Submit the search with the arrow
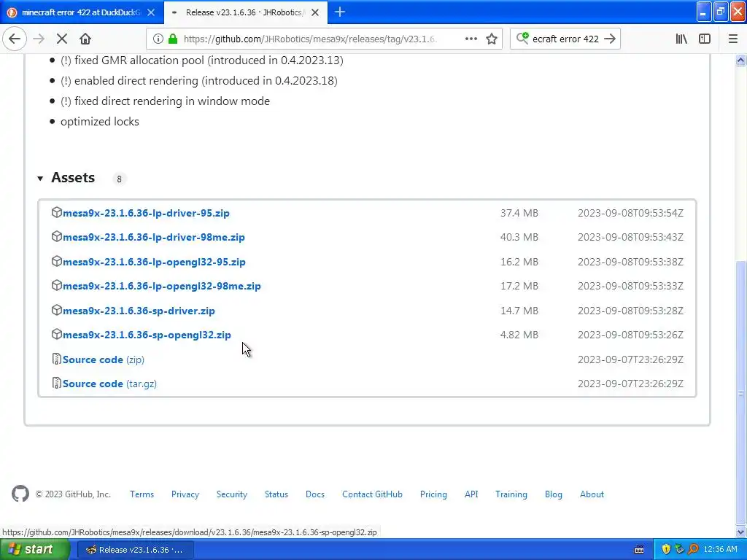This screenshot has height=560, width=747. click(x=610, y=39)
